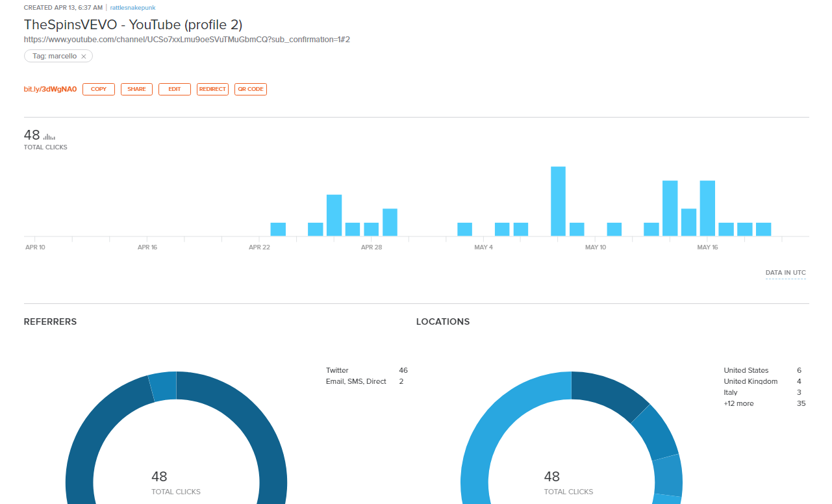
Task: Click the long YouTube channel URL
Action: click(187, 40)
